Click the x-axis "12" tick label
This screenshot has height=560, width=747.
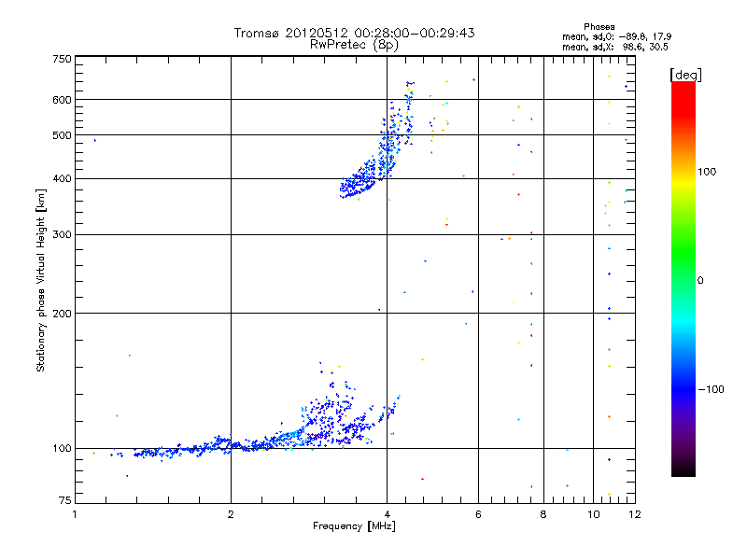(635, 514)
